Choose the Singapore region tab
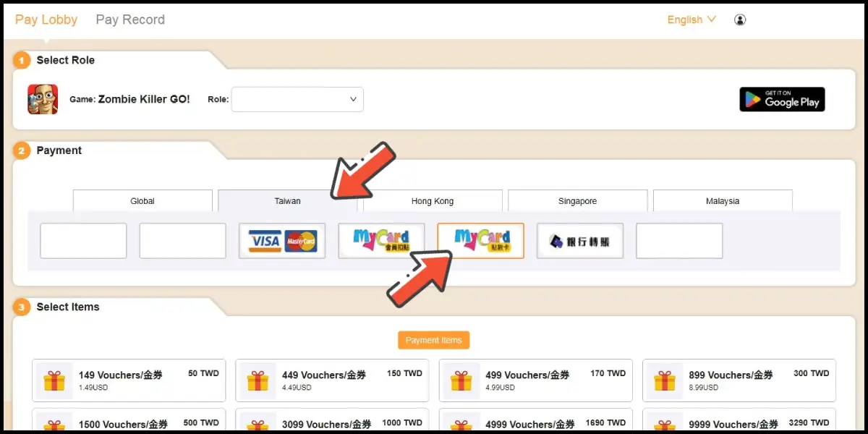The height and width of the screenshot is (434, 868). (577, 201)
